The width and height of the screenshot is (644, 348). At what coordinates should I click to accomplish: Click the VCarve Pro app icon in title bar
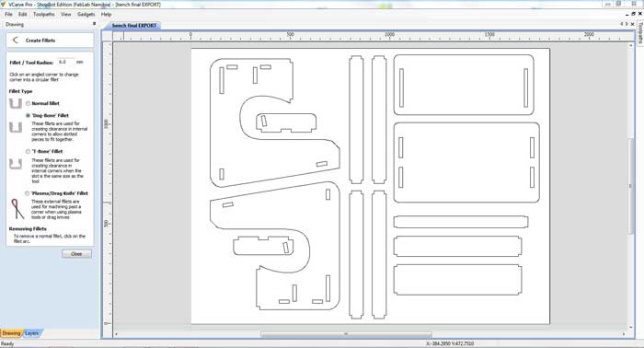point(4,4)
